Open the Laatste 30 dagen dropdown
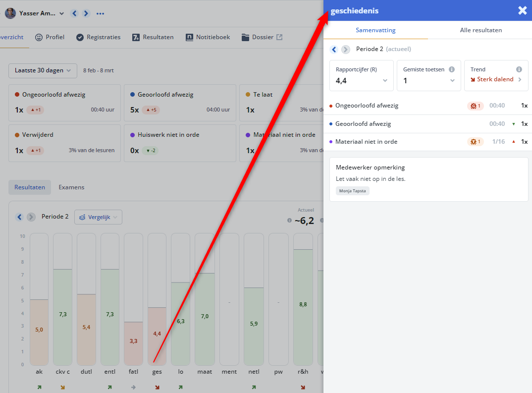 point(43,70)
